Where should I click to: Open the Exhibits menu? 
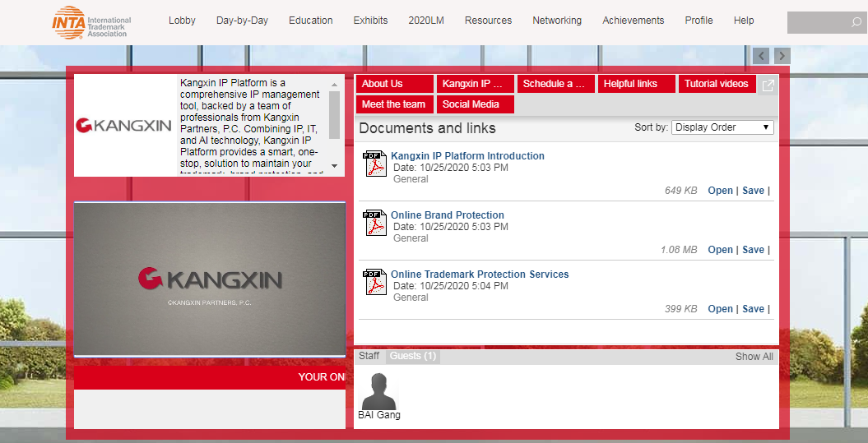coord(370,21)
